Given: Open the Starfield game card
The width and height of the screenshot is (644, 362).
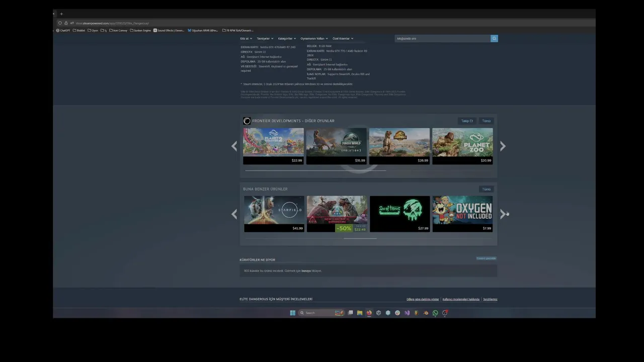Looking at the screenshot, I should [274, 214].
